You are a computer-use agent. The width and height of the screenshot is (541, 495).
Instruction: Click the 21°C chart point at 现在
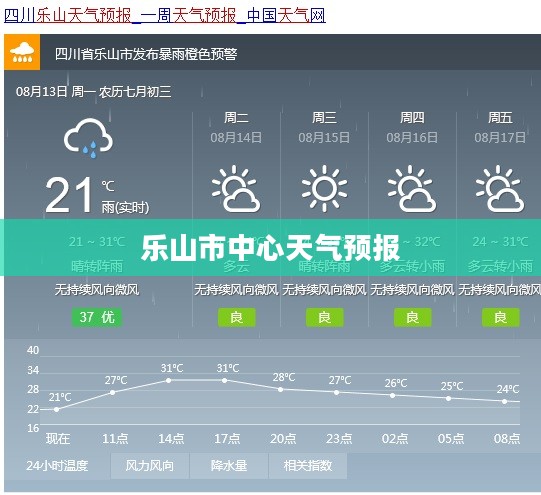point(57,409)
